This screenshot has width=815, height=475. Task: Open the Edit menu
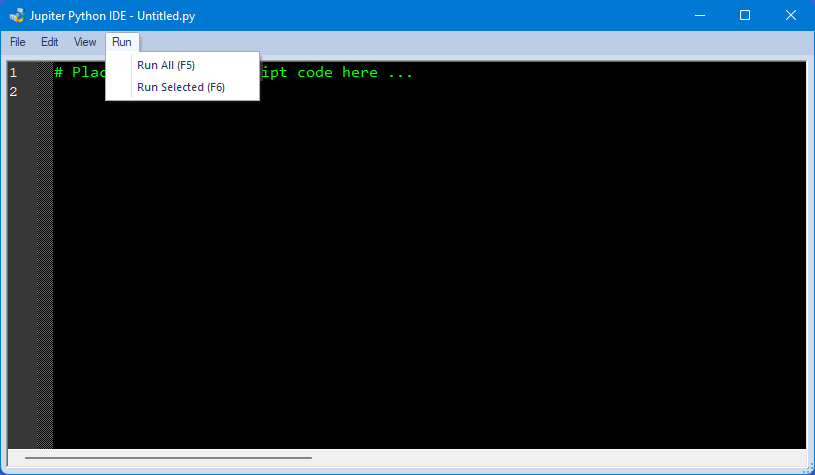(x=50, y=42)
